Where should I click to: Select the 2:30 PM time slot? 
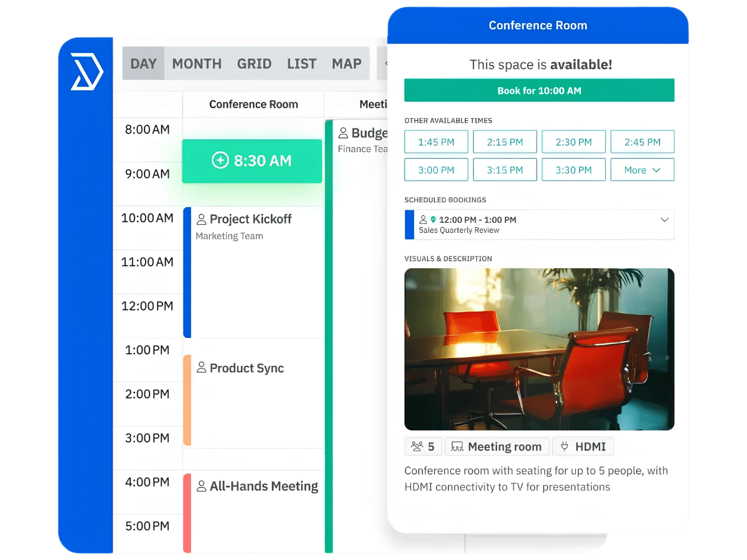573,142
